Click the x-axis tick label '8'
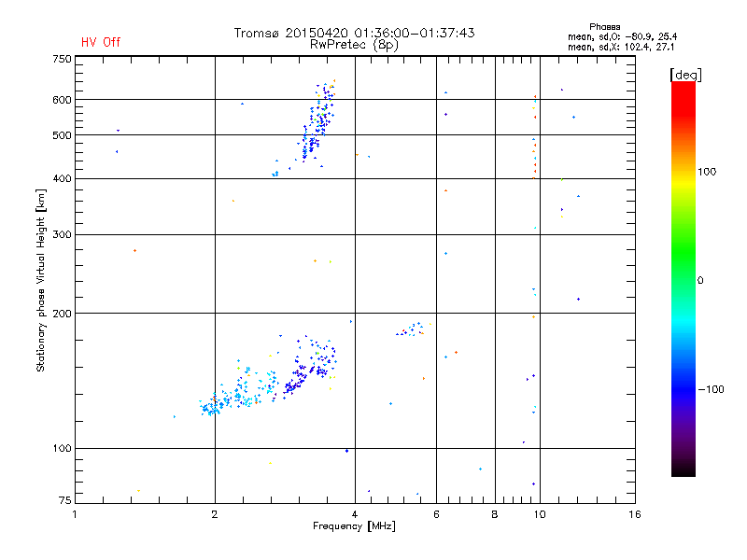747x560 pixels. tap(495, 514)
